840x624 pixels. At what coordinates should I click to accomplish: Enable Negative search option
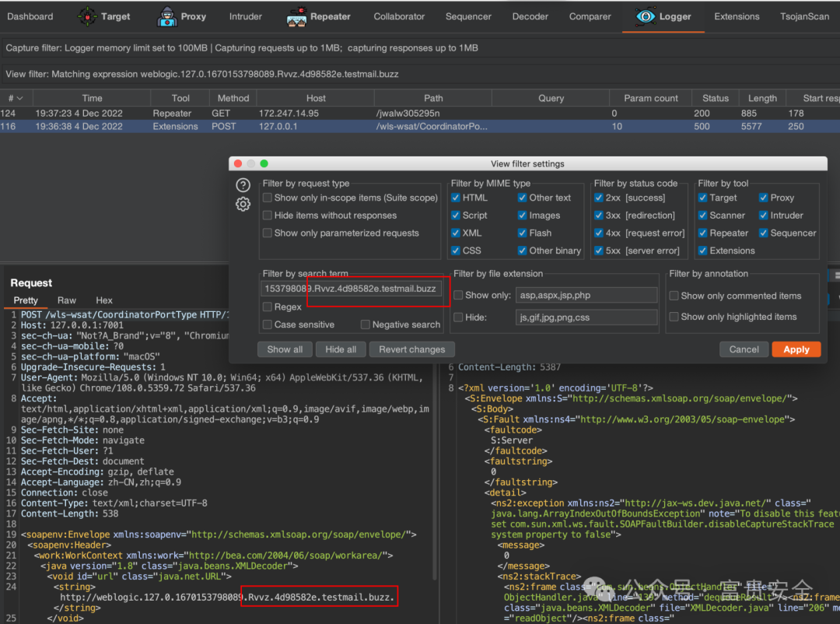[366, 325]
